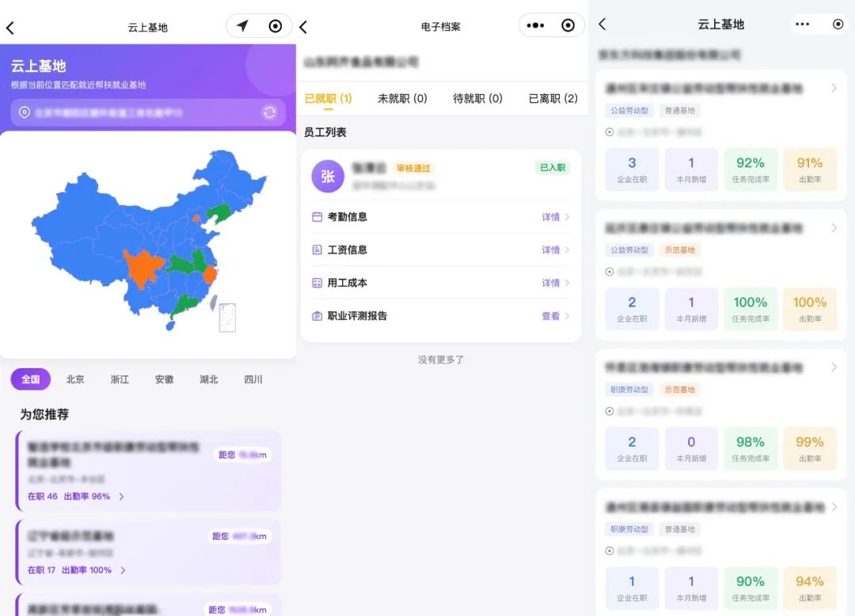Select the 浙江 region filter
This screenshot has height=616, width=855.
tap(120, 379)
